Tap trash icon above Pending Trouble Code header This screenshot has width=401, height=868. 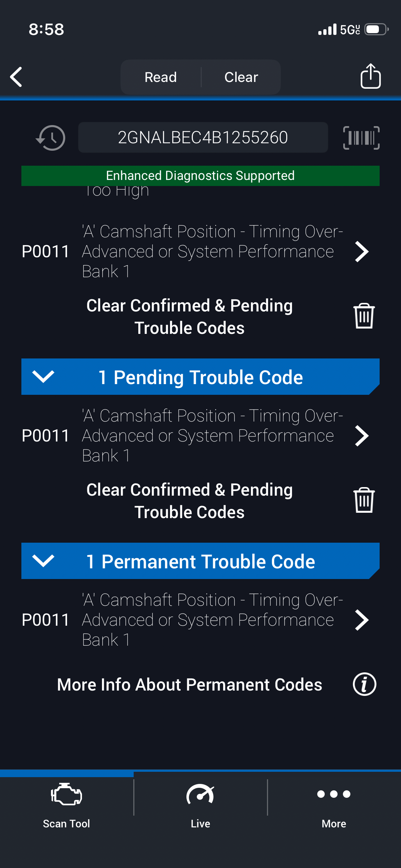pyautogui.click(x=364, y=316)
